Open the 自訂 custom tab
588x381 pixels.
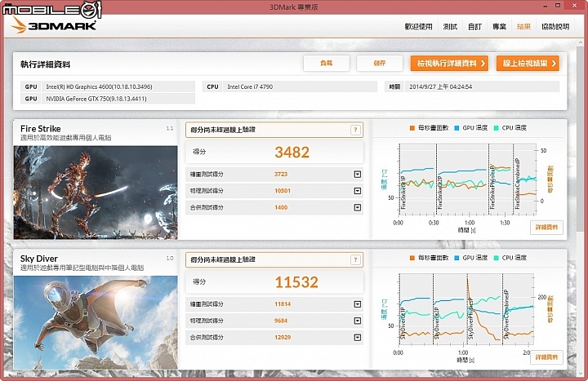pos(474,27)
